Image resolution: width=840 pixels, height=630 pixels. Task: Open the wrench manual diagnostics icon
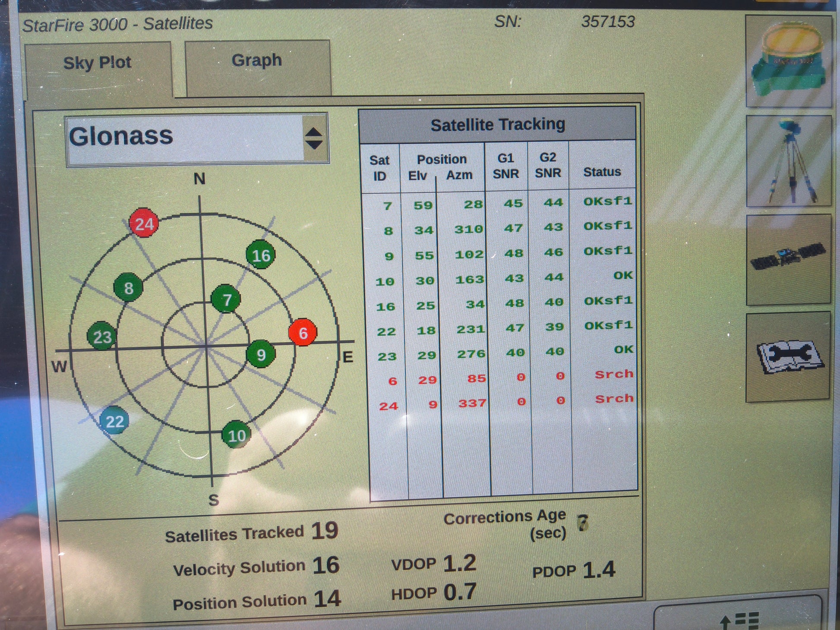tap(788, 356)
